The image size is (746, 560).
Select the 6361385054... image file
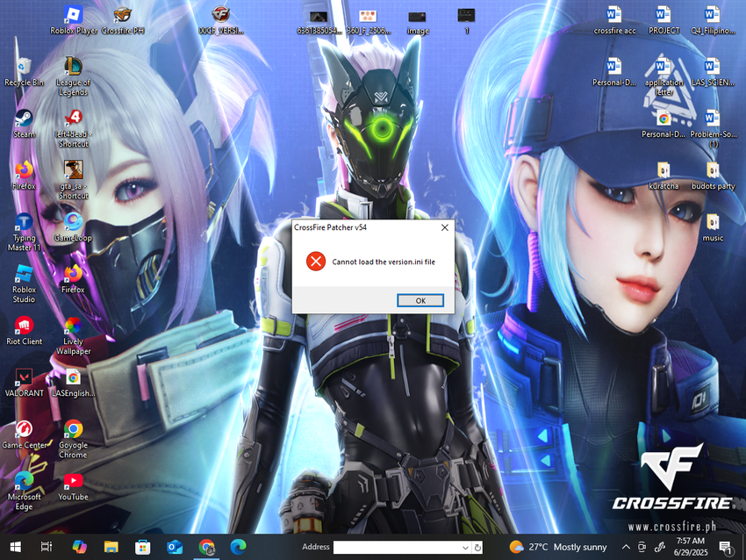(x=319, y=21)
